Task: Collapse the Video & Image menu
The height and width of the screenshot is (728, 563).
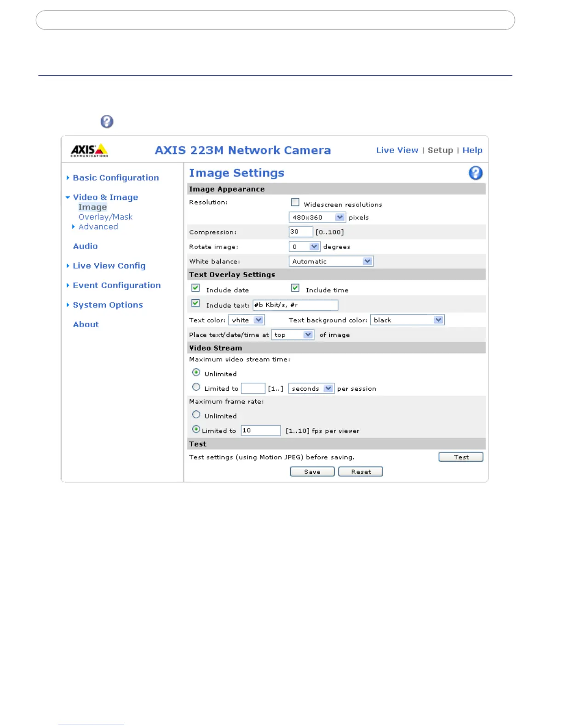Action: click(x=105, y=197)
